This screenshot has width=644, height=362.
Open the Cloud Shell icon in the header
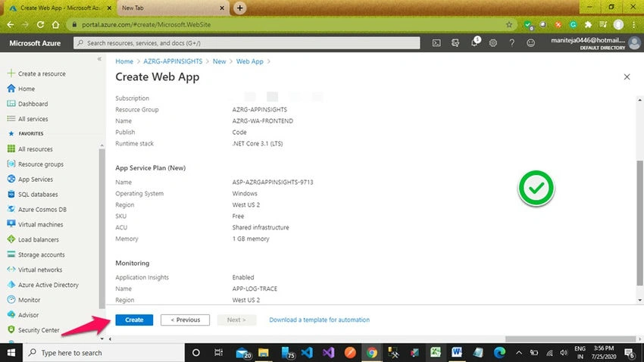[x=436, y=42]
